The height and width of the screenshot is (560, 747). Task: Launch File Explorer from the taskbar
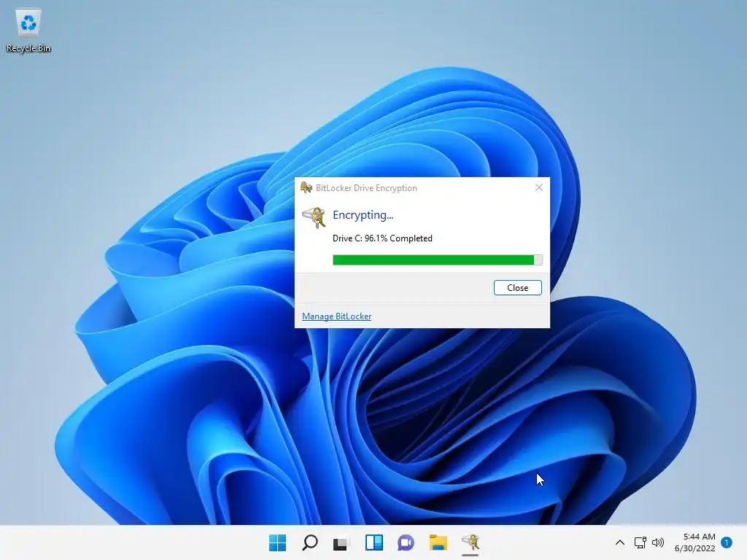438,542
